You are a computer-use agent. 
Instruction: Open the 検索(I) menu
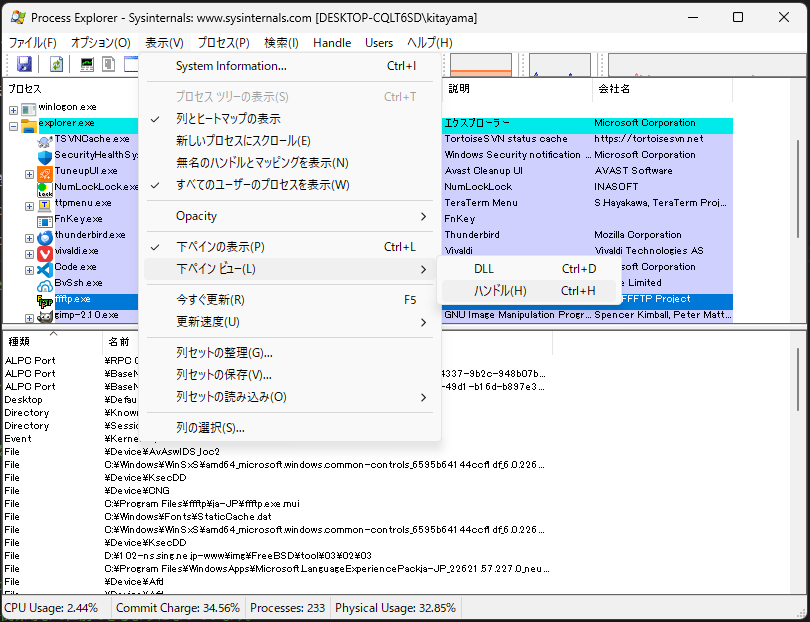tap(282, 43)
